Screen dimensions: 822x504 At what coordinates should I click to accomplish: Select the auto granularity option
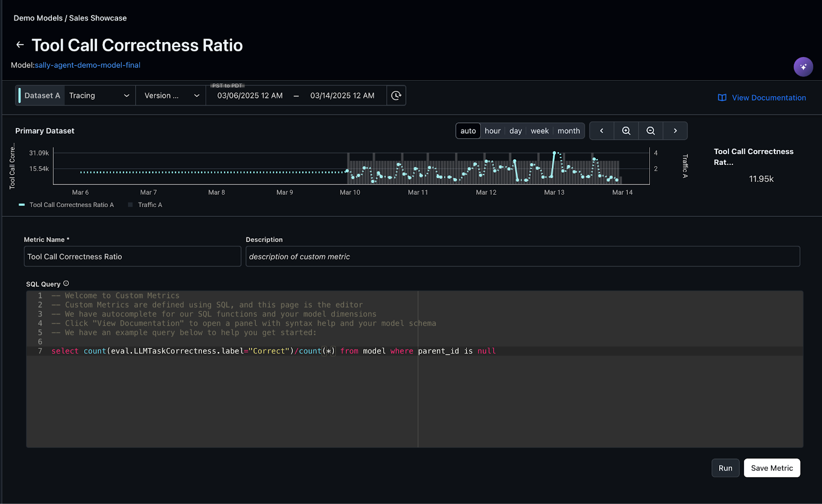point(468,131)
